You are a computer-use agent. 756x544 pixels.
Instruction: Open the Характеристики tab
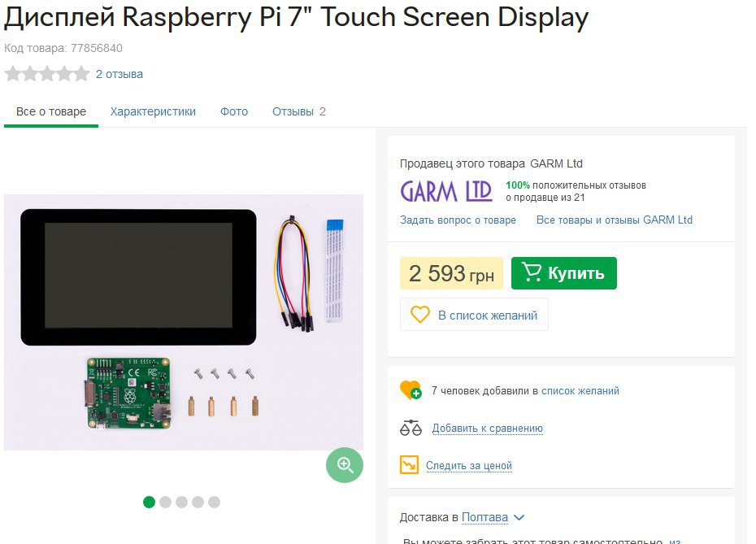click(x=153, y=111)
